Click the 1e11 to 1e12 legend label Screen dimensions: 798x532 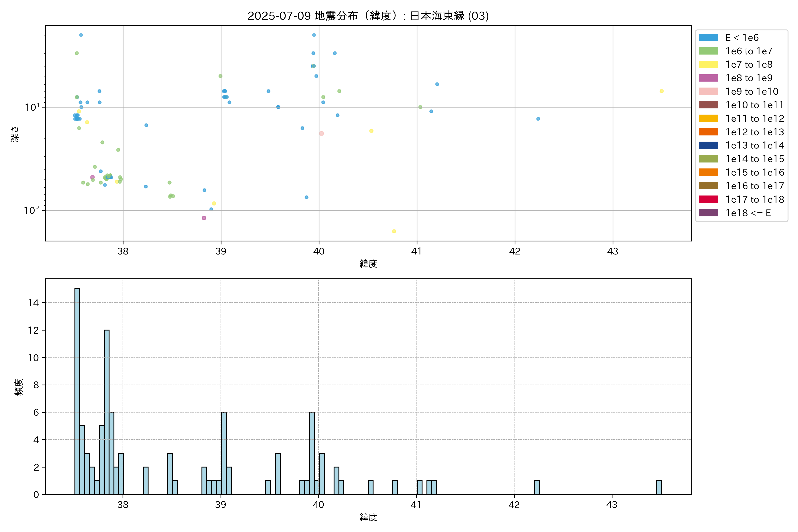[755, 118]
